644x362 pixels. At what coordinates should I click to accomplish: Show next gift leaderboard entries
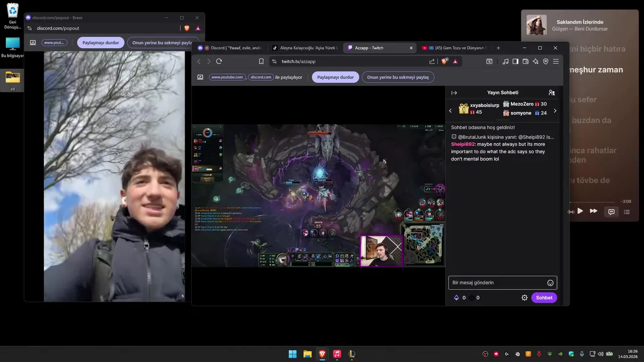(555, 111)
